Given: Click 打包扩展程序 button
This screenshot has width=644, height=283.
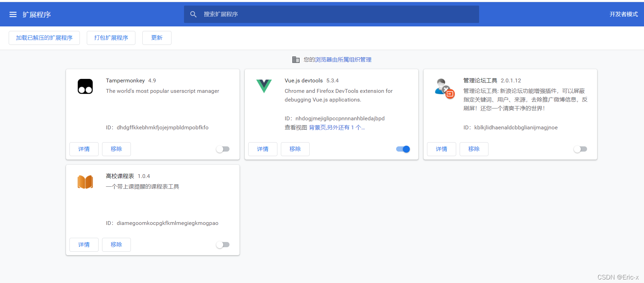Looking at the screenshot, I should coord(111,38).
